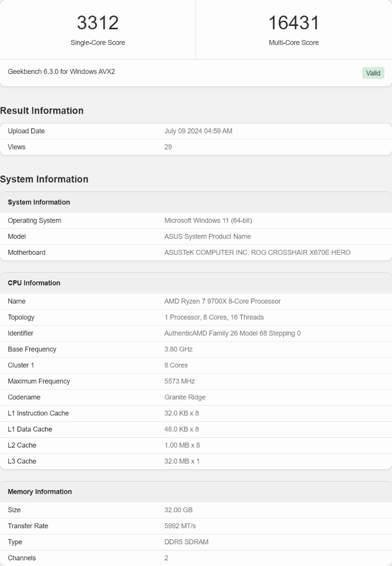The image size is (392, 566).
Task: Click the AuthenticAMD Family 26 identifier value
Action: click(x=232, y=333)
